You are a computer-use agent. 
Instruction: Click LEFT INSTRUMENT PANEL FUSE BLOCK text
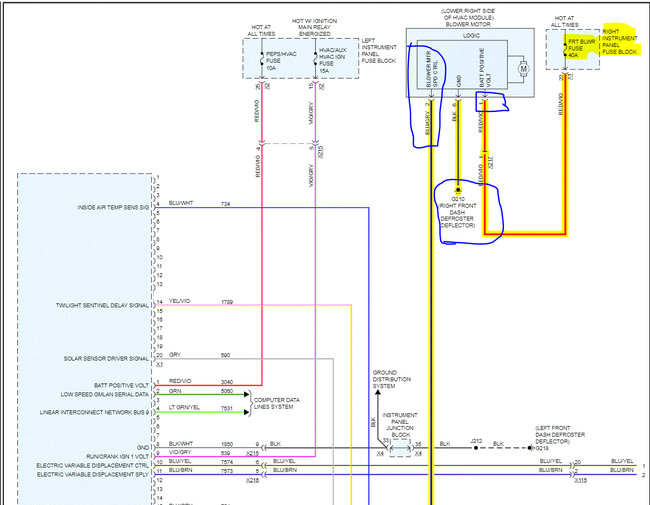(x=378, y=51)
